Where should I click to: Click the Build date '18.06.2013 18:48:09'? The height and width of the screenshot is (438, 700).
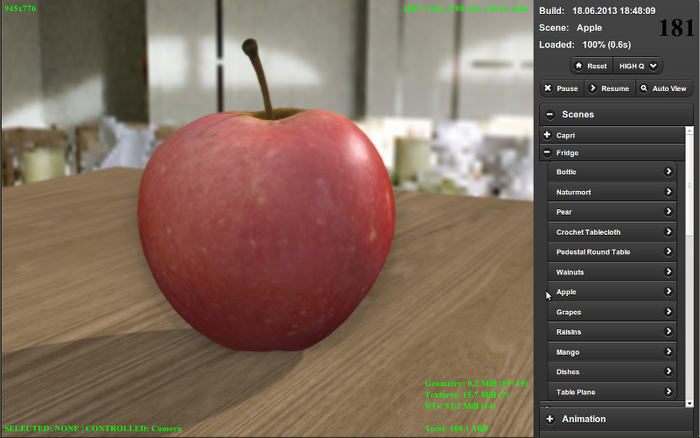(614, 11)
